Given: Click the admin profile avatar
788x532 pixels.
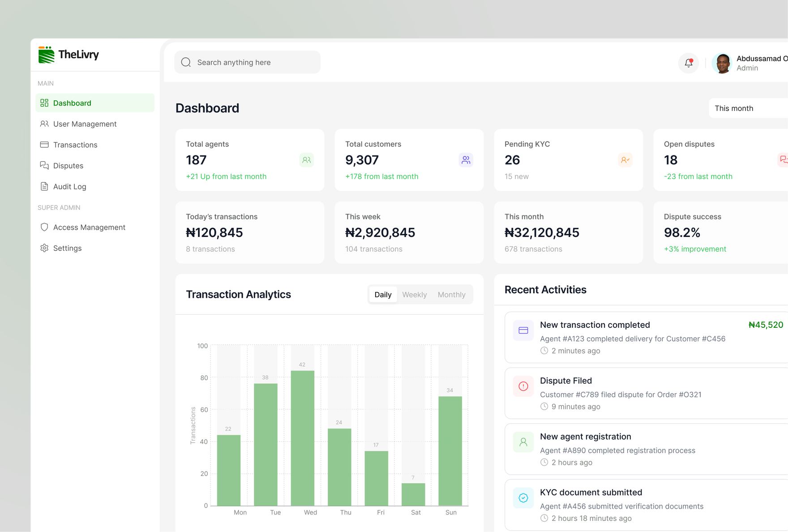Looking at the screenshot, I should 722,63.
